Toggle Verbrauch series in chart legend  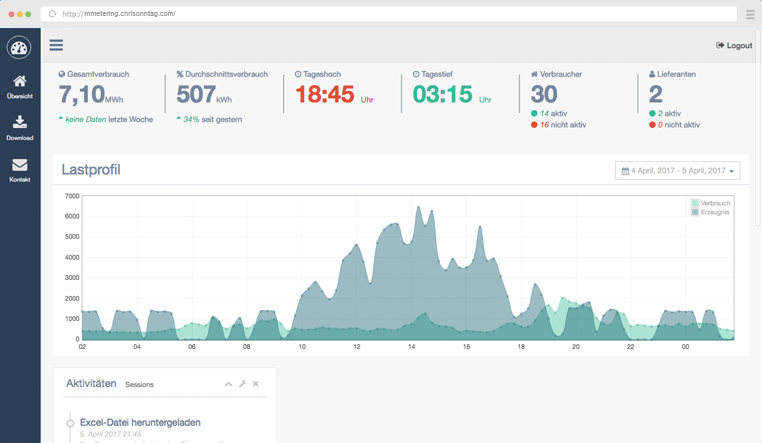point(710,203)
